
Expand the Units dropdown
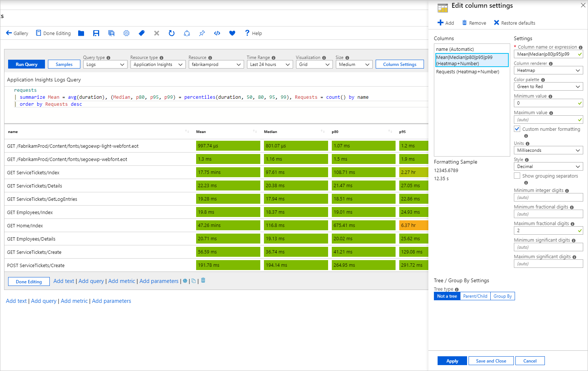pyautogui.click(x=548, y=150)
